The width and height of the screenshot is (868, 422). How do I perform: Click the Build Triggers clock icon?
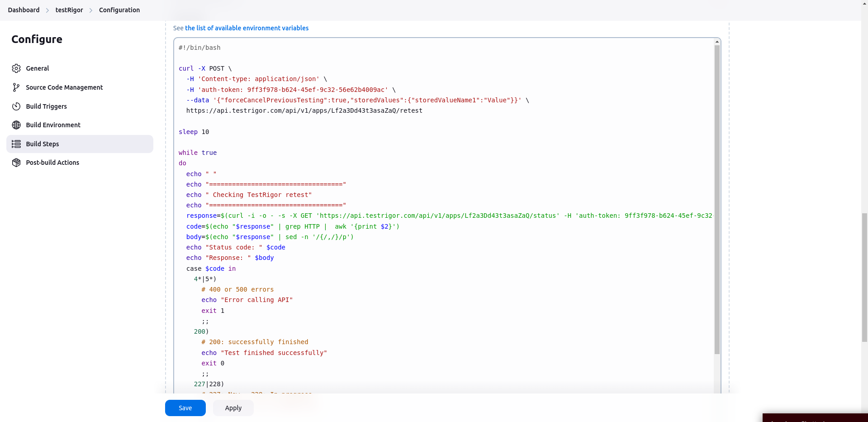[16, 106]
